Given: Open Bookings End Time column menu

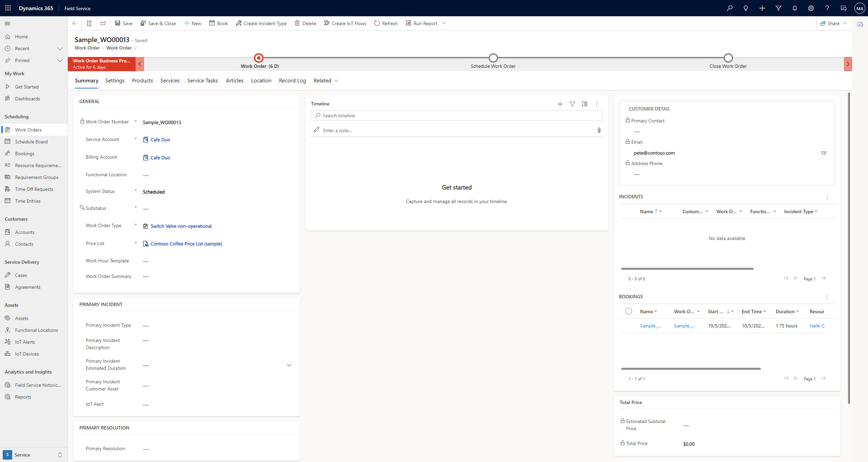Looking at the screenshot, I should click(x=754, y=312).
